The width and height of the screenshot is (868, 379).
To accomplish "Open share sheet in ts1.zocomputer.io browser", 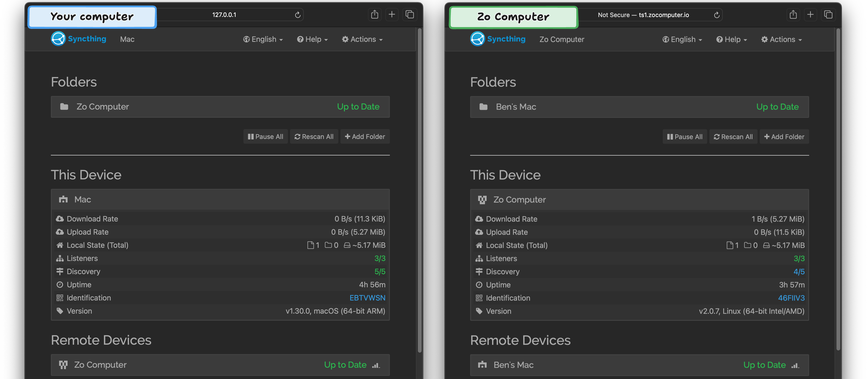I will point(793,15).
